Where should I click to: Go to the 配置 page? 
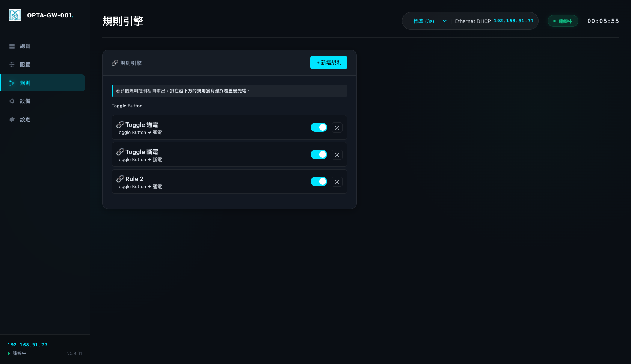(x=43, y=65)
